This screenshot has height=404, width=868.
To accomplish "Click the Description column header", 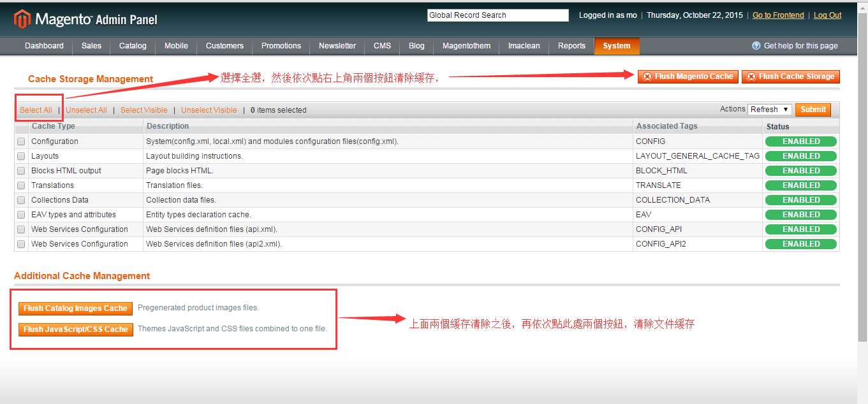I will click(388, 126).
